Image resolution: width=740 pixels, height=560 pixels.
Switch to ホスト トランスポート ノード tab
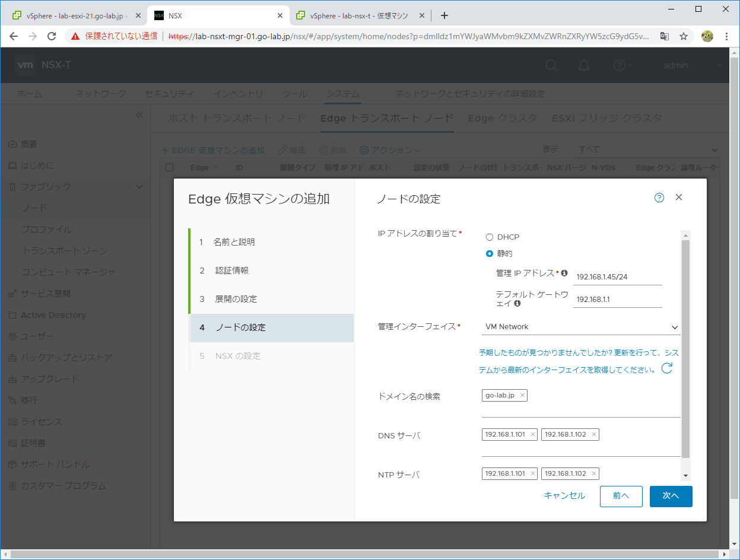point(237,118)
